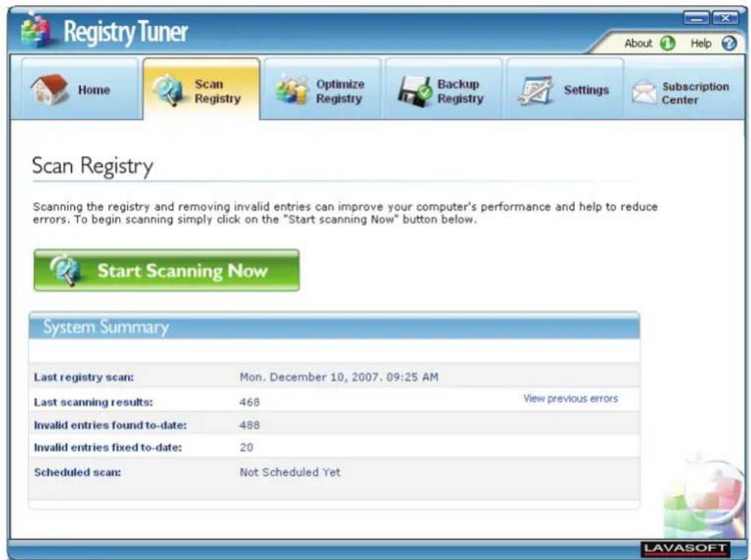
Task: Click the Help text link
Action: click(x=701, y=43)
